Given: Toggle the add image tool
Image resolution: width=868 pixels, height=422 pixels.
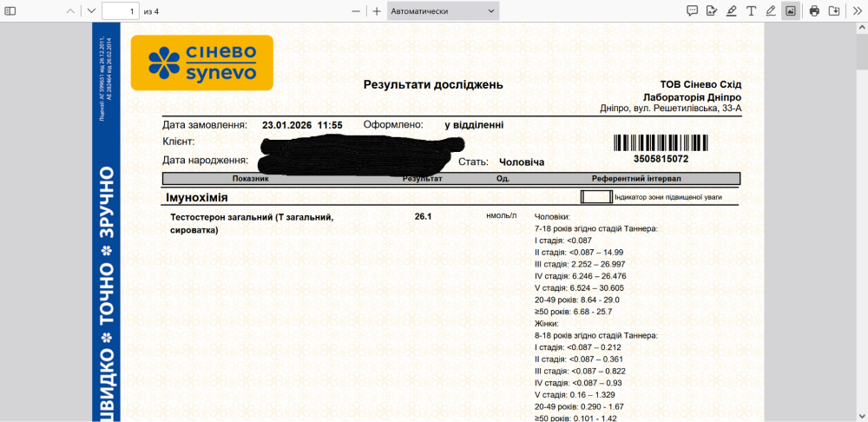Looking at the screenshot, I should click(791, 11).
